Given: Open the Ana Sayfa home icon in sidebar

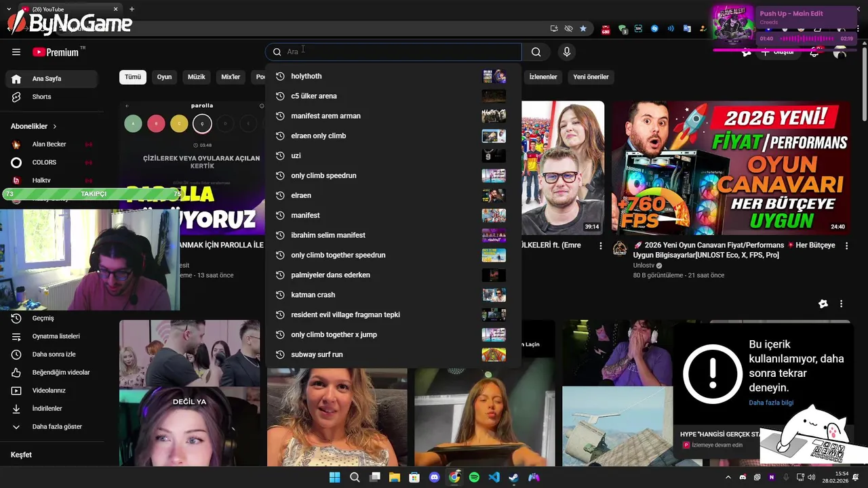Looking at the screenshot, I should tap(16, 79).
